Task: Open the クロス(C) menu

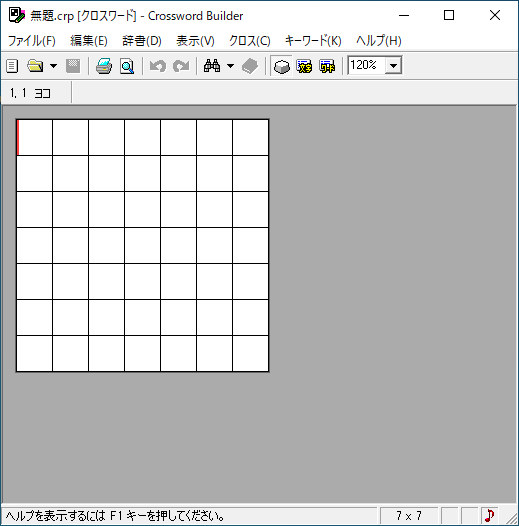Action: click(x=250, y=41)
